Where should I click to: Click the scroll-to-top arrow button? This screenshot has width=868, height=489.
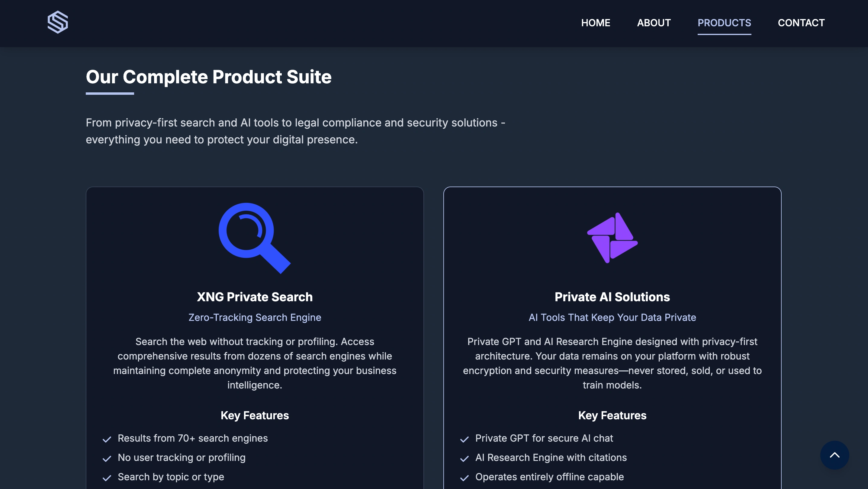834,455
